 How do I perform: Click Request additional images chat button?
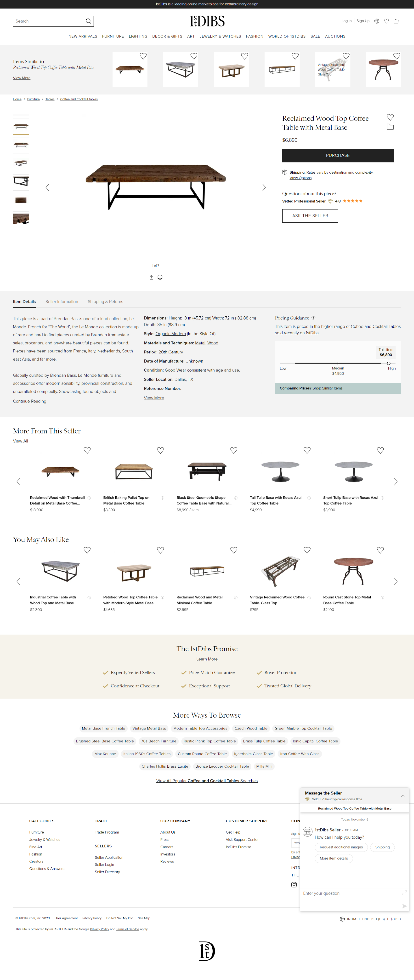click(341, 847)
